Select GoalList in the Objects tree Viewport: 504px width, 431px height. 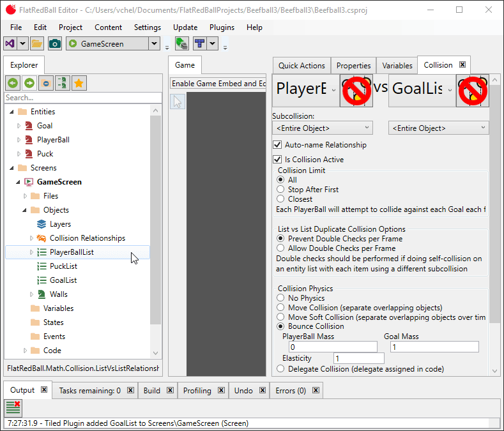tap(63, 280)
